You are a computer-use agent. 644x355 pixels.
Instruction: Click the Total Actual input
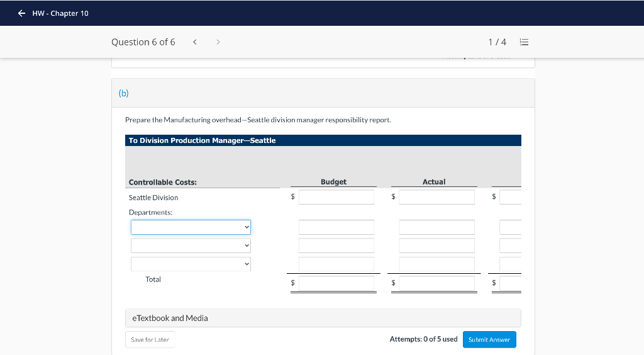coord(436,283)
